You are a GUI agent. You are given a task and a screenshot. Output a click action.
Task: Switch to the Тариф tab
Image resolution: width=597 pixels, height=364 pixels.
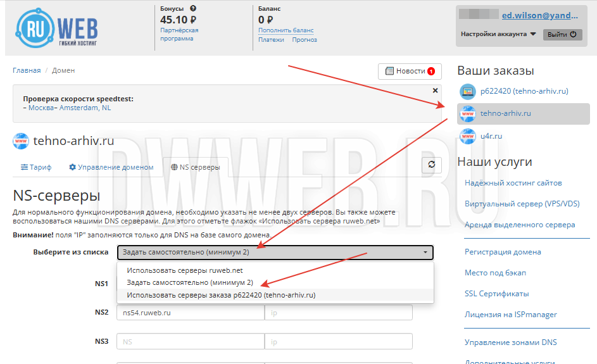(x=36, y=167)
